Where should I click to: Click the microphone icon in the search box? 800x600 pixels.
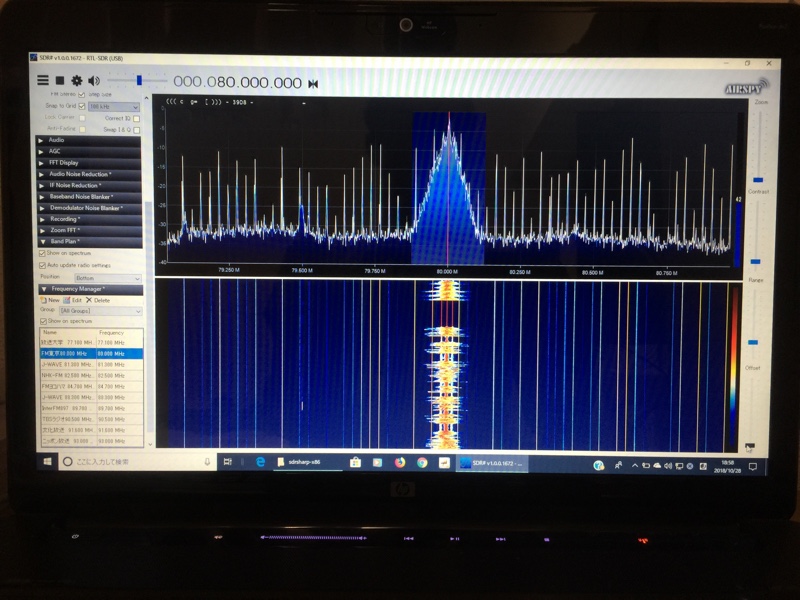pos(207,462)
